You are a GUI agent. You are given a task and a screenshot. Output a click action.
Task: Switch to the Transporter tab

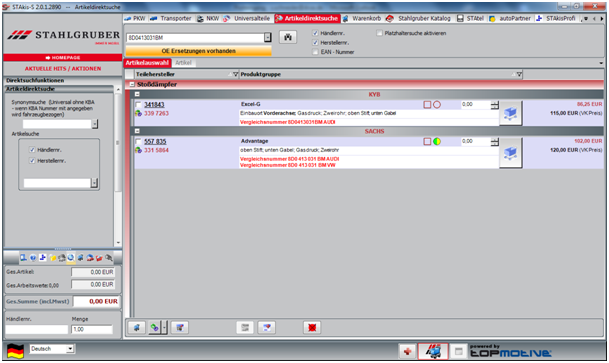(x=171, y=18)
